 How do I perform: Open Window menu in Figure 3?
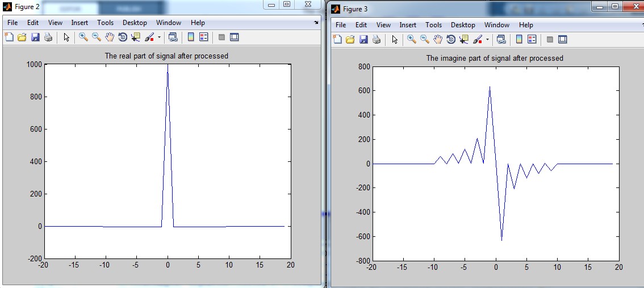[x=497, y=24]
